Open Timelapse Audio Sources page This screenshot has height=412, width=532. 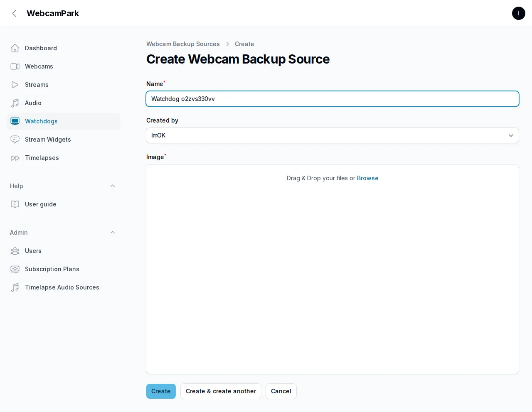point(63,287)
